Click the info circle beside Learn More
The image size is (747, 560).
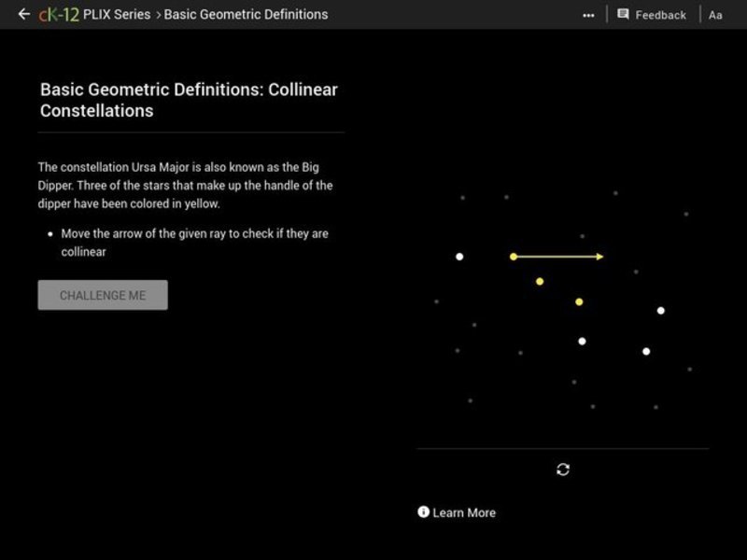tap(422, 512)
